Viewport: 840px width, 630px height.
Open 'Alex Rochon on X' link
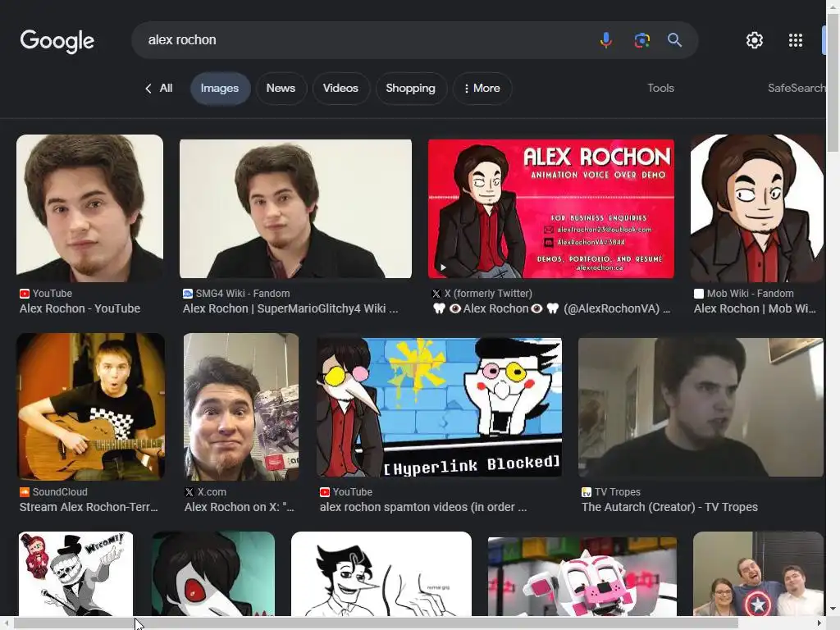click(240, 507)
